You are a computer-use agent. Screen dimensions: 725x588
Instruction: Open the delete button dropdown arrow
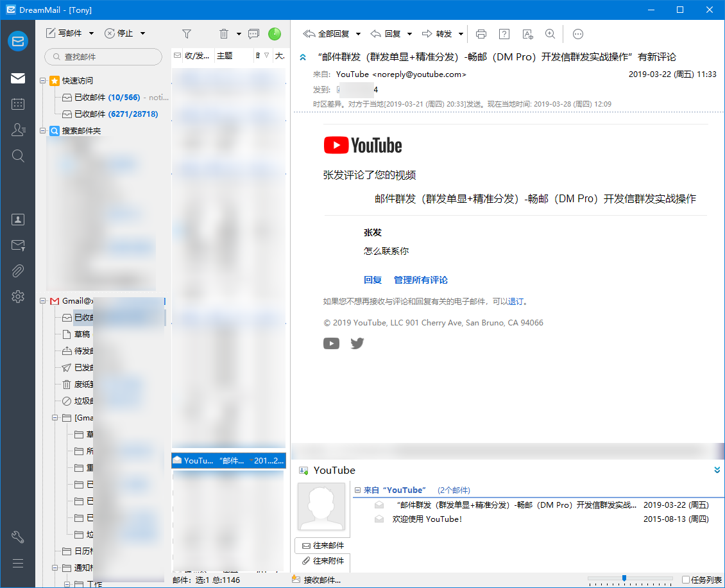click(x=239, y=34)
